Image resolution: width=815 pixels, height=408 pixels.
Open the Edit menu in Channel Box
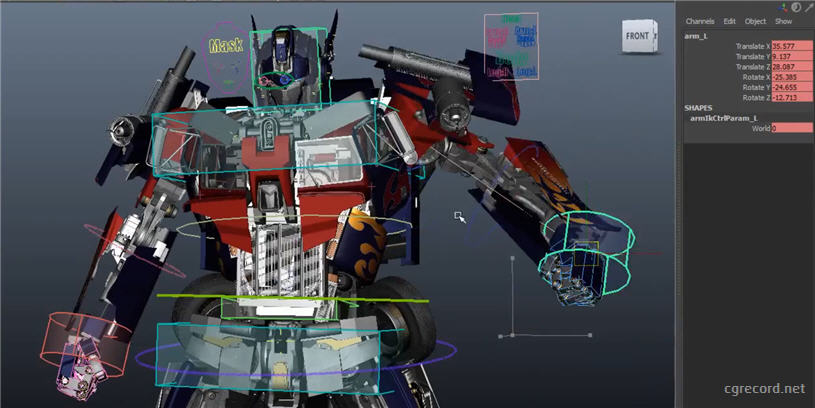point(729,21)
